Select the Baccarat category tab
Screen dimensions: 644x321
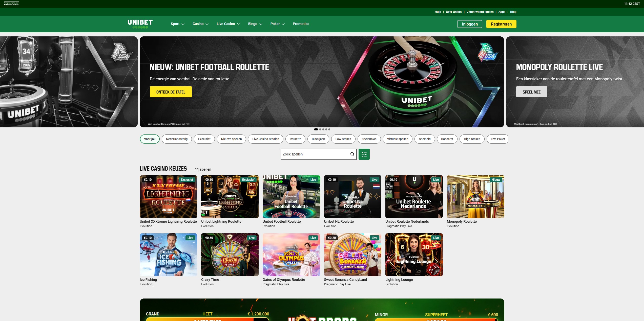pos(447,139)
